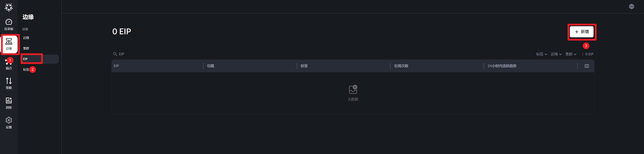
Task: Go to the 策略 policy section
Action: point(9,84)
